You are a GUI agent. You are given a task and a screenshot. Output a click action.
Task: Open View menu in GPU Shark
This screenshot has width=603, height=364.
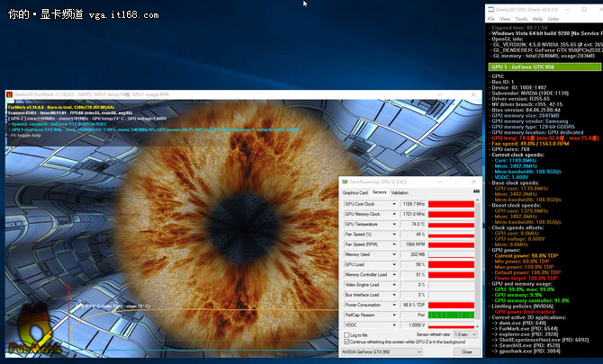point(505,19)
